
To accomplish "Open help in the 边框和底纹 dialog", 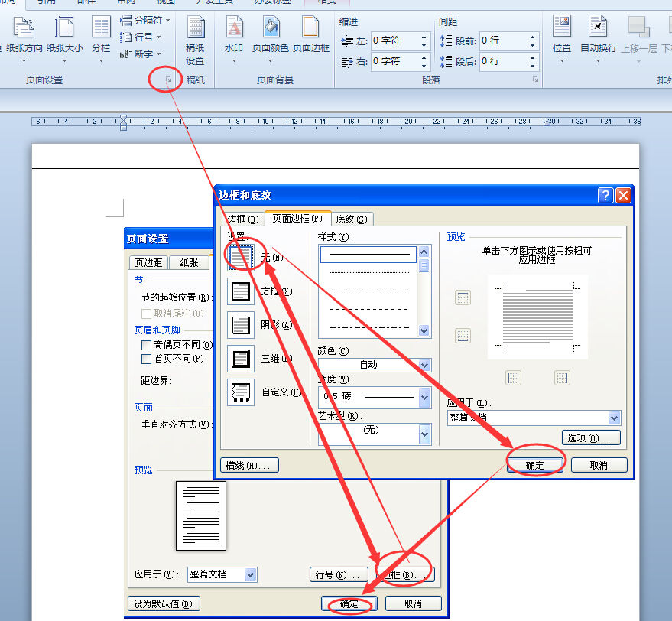I will 605,196.
